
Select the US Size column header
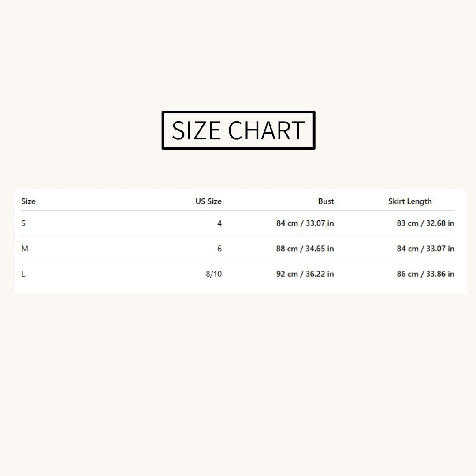coord(208,201)
